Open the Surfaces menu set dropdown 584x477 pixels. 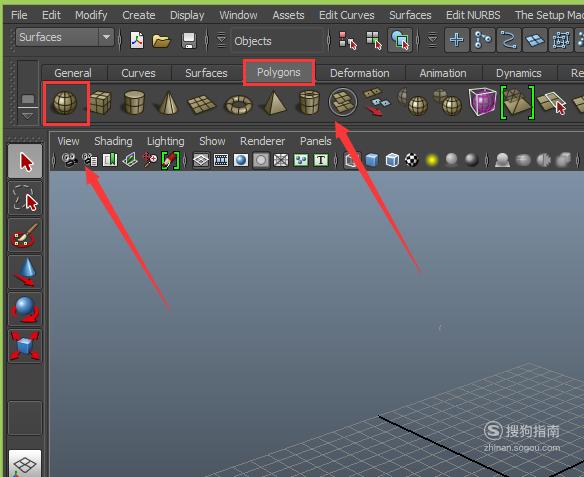[65, 37]
